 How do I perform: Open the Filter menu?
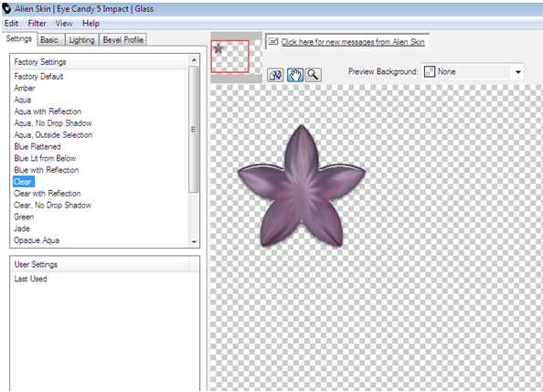pos(37,24)
